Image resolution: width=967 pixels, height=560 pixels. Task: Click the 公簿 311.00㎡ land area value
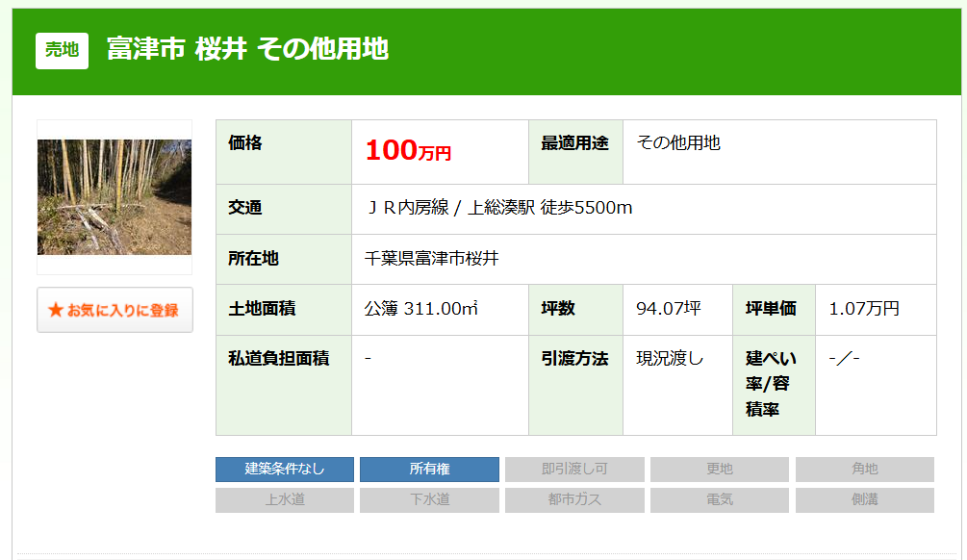coord(421,309)
